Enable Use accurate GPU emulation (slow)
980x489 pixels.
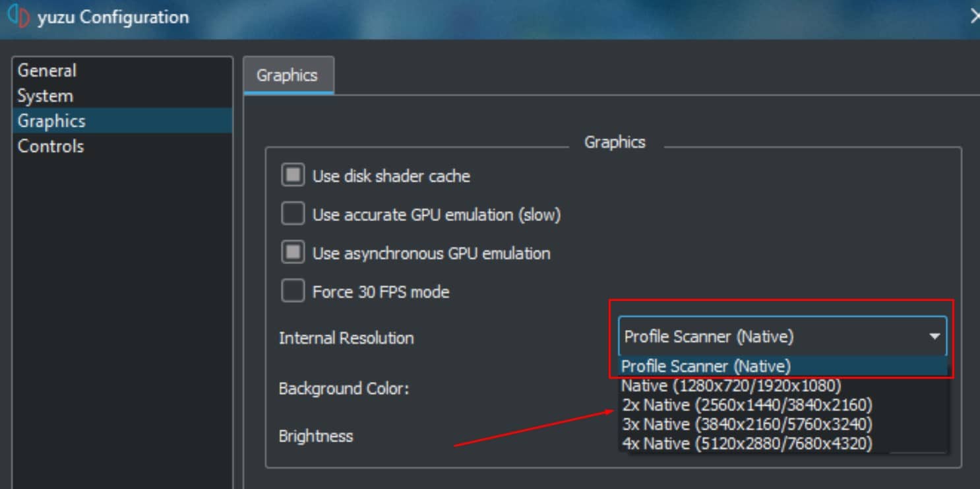(293, 214)
